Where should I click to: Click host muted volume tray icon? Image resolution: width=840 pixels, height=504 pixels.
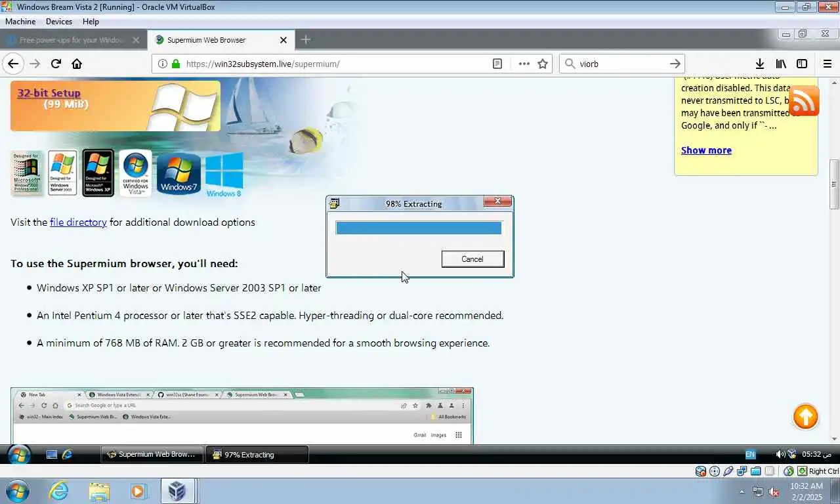[774, 492]
